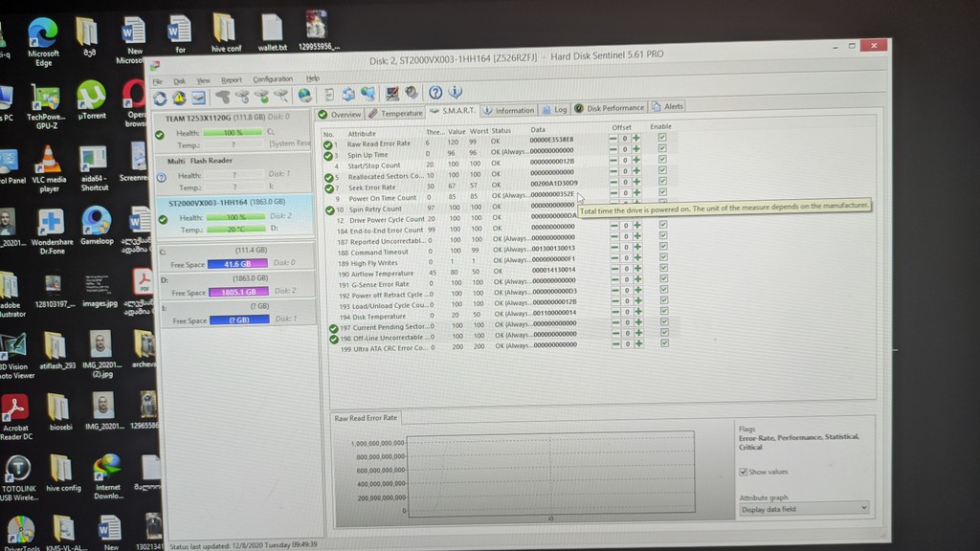Open the File menu
The image size is (980, 551).
click(x=158, y=82)
